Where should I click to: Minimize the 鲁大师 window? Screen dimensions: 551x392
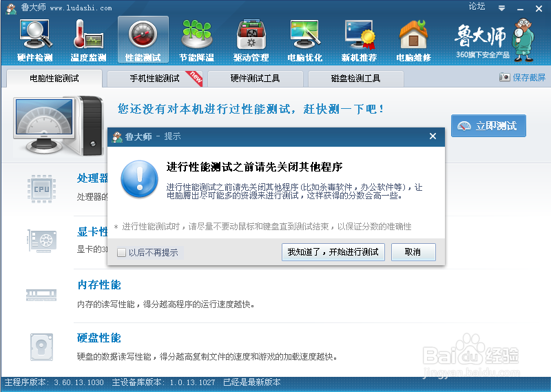(521, 8)
